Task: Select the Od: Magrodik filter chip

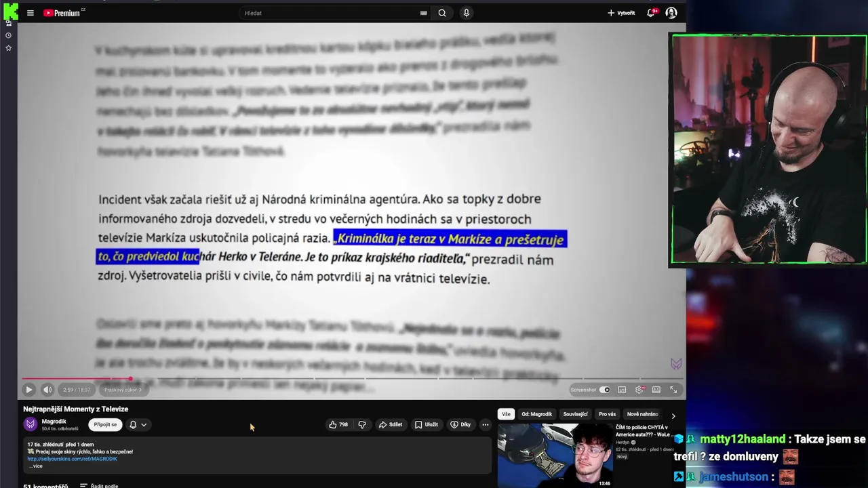Action: pos(536,414)
